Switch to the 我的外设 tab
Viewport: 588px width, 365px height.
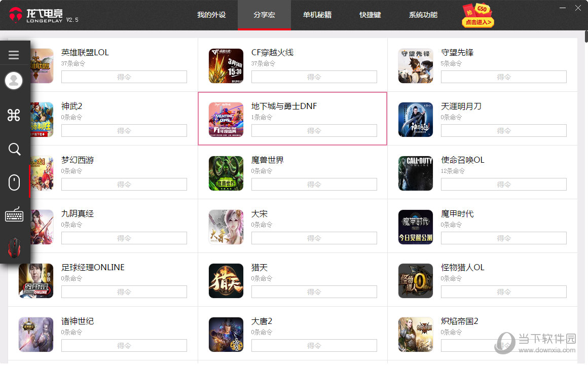click(x=211, y=15)
